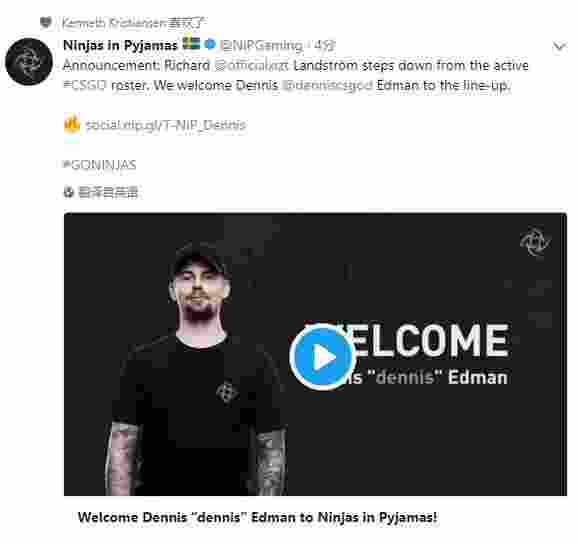Open the Ninjas in Pyjamas display name
The width and height of the screenshot is (580, 546).
[121, 46]
